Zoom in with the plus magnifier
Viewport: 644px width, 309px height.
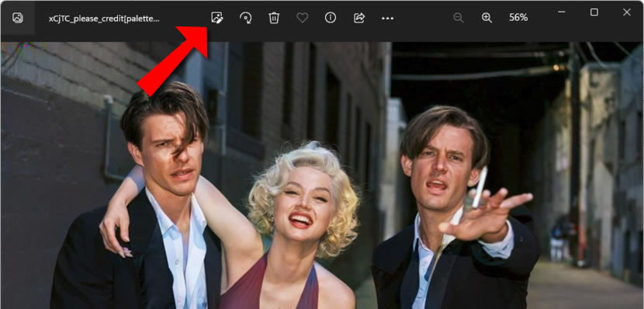486,18
